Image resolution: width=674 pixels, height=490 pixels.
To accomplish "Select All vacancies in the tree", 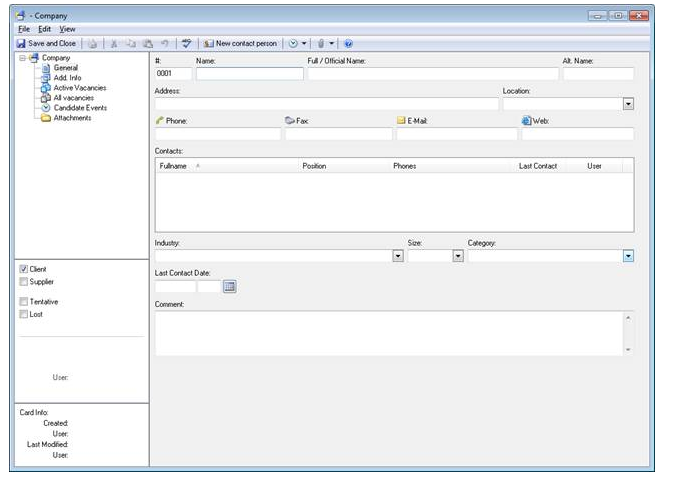I will [x=74, y=98].
